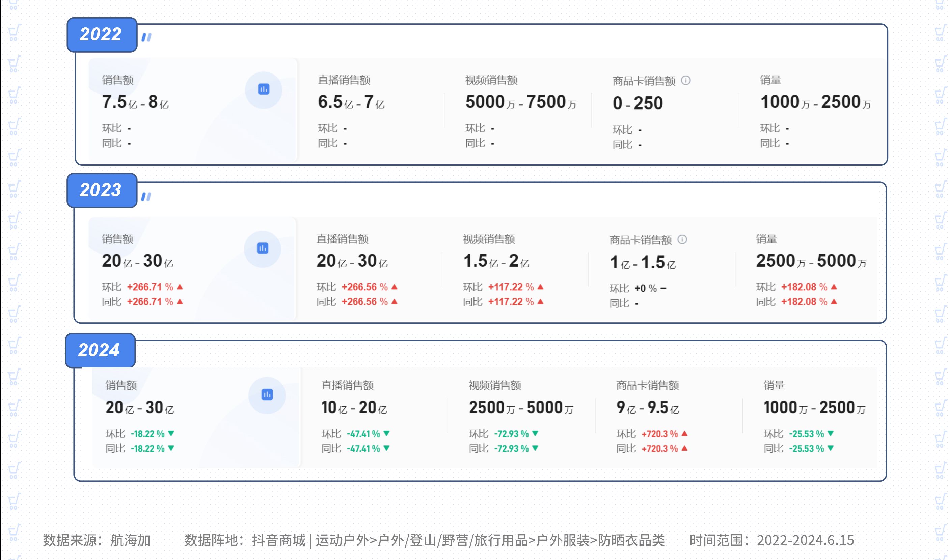This screenshot has height=560, width=948.
Task: Click the info icon beside 2023 商品卡销售额
Action: pos(682,239)
